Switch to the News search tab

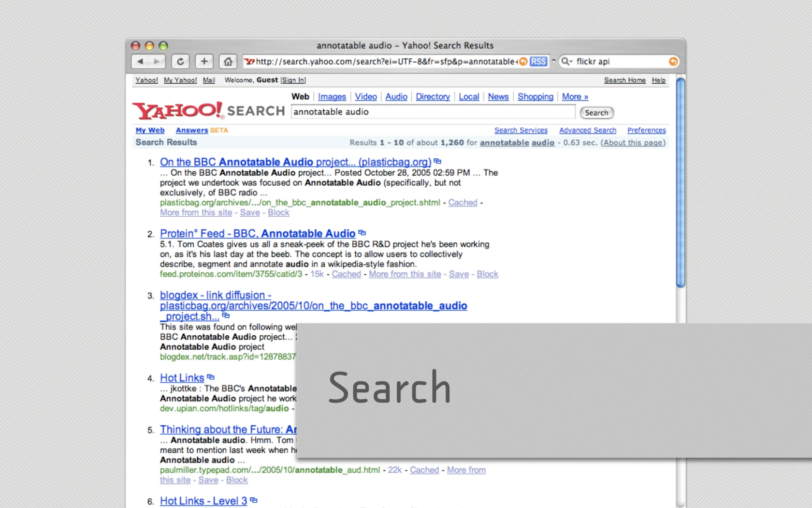[x=498, y=97]
